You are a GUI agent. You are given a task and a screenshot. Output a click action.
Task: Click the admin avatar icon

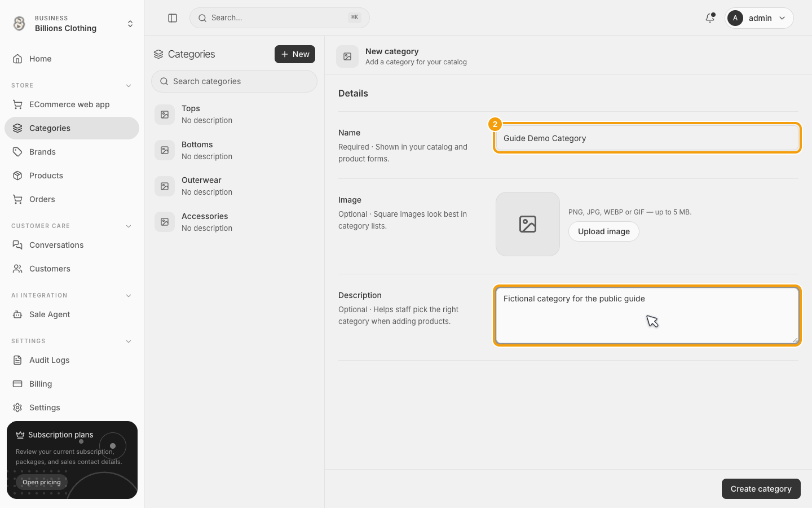pyautogui.click(x=735, y=18)
